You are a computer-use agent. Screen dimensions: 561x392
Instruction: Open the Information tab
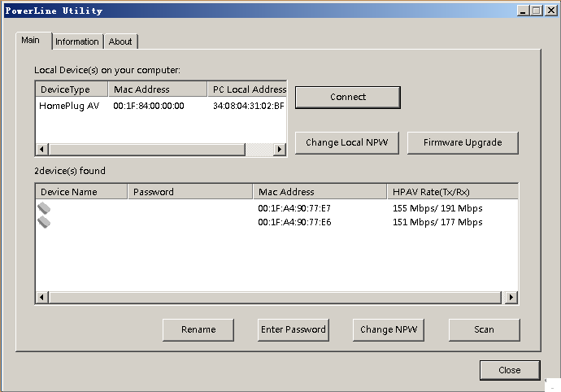point(77,41)
